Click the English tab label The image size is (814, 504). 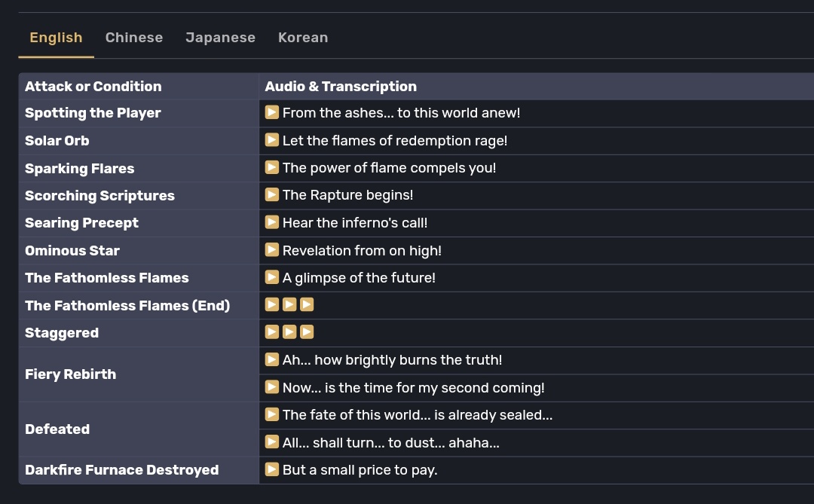pos(56,37)
